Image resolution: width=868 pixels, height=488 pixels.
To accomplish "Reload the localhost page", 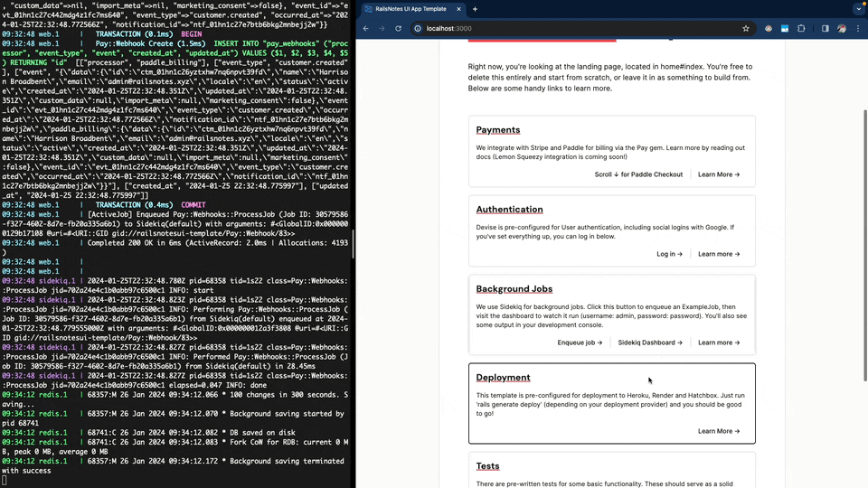I will [398, 28].
